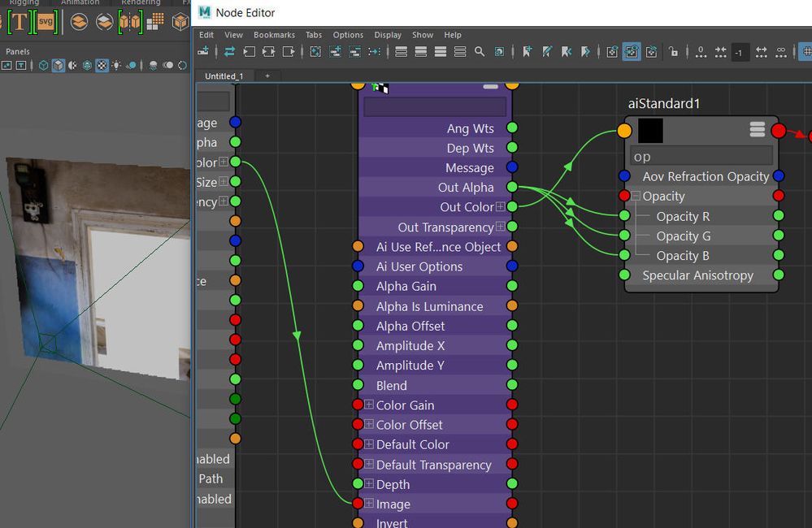
Task: Toggle the first pin icon left of highlighted one
Action: (x=612, y=51)
